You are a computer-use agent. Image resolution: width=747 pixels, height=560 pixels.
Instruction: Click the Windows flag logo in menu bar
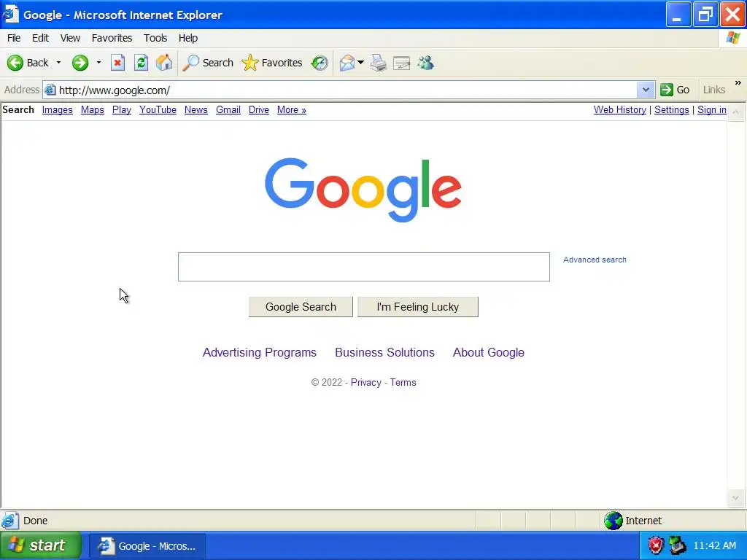click(x=733, y=38)
